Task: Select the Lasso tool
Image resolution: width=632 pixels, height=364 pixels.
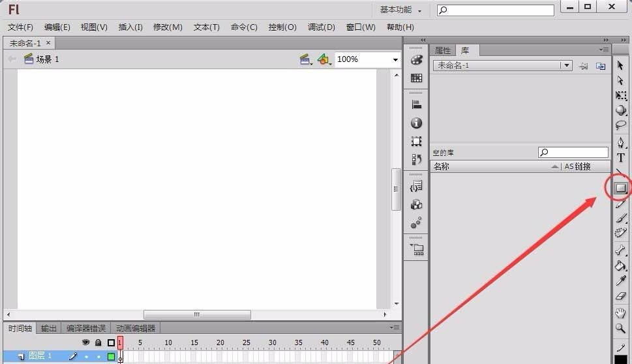Action: tap(621, 126)
